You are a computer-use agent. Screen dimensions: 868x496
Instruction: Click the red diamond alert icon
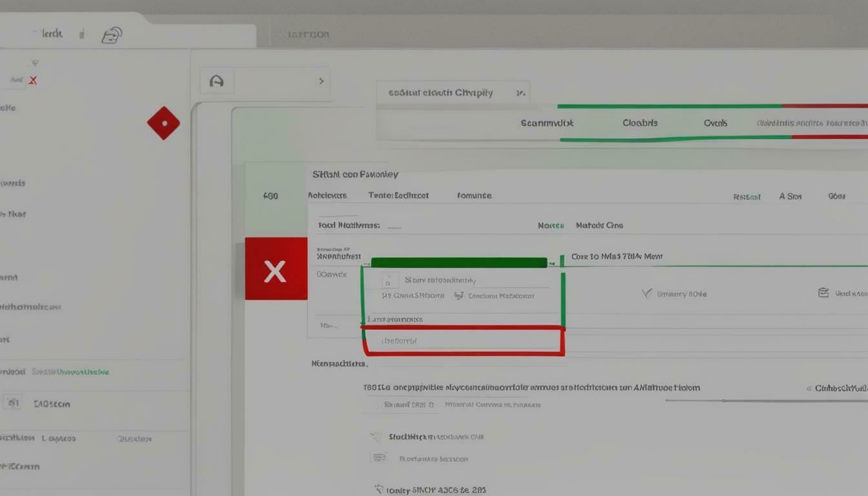tap(163, 123)
